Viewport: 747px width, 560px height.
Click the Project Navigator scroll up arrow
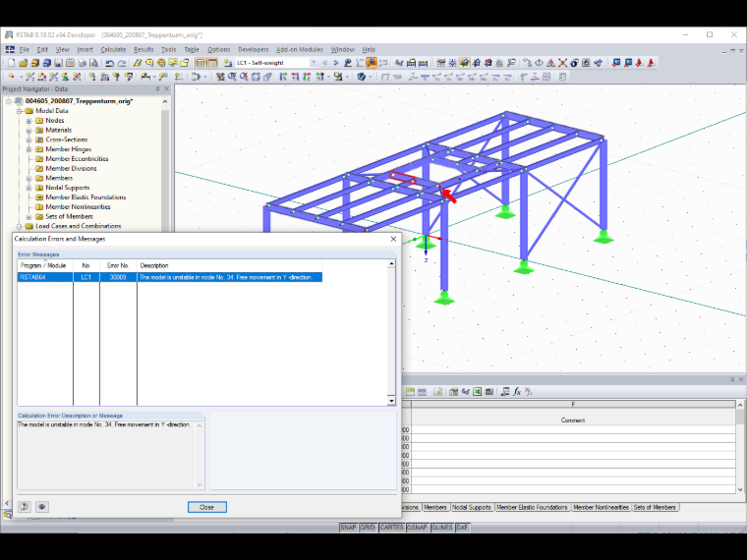click(x=165, y=101)
